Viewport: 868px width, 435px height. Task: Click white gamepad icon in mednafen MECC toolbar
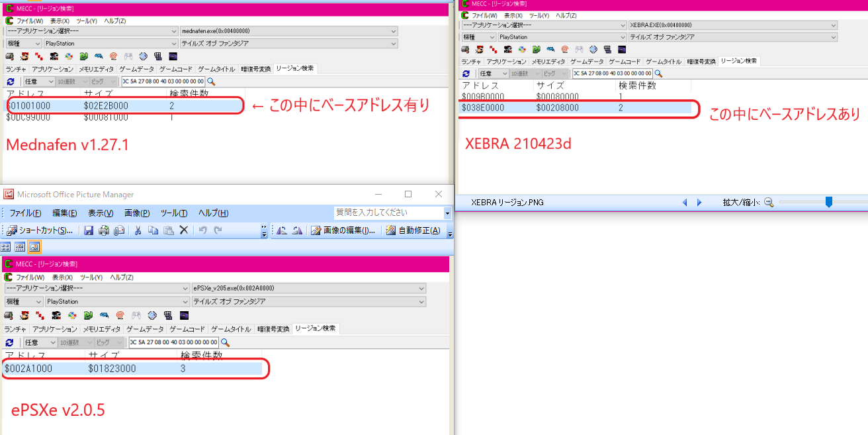click(128, 56)
